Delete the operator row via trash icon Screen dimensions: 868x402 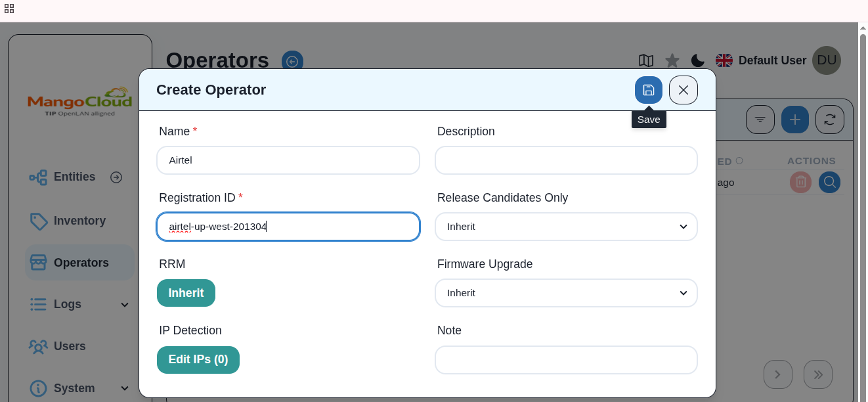pos(800,182)
